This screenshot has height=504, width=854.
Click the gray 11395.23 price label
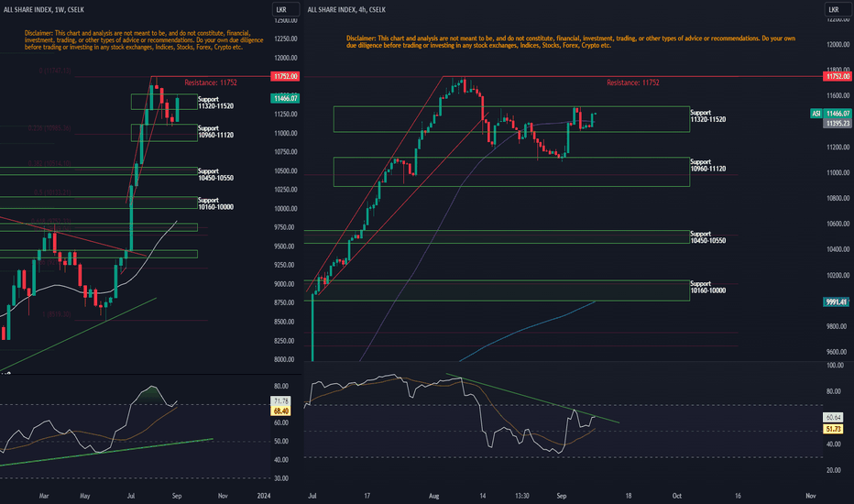[838, 124]
